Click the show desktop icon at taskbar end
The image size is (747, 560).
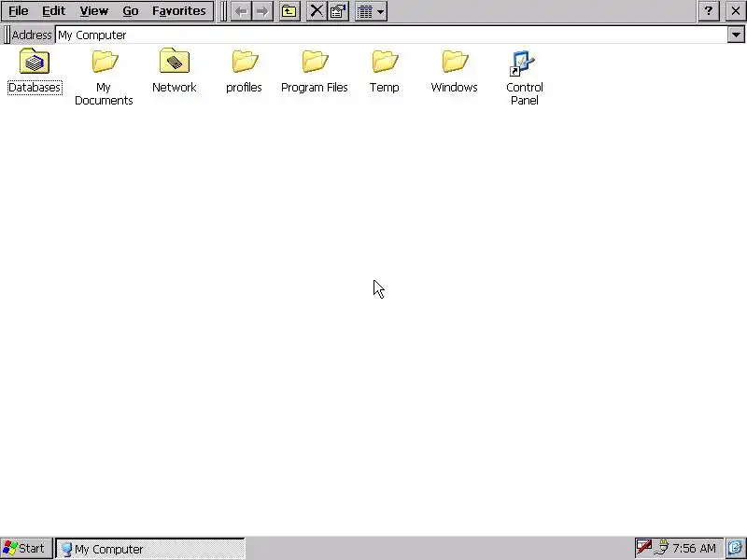(736, 549)
